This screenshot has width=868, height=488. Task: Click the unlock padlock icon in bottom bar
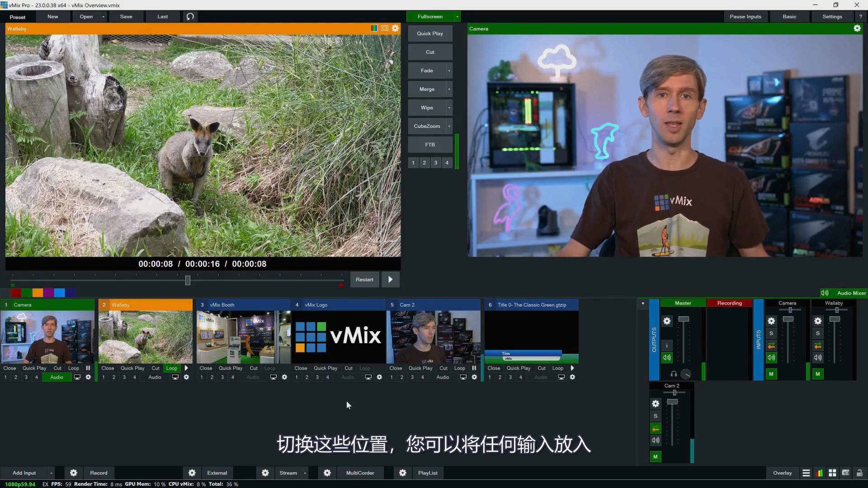click(860, 473)
